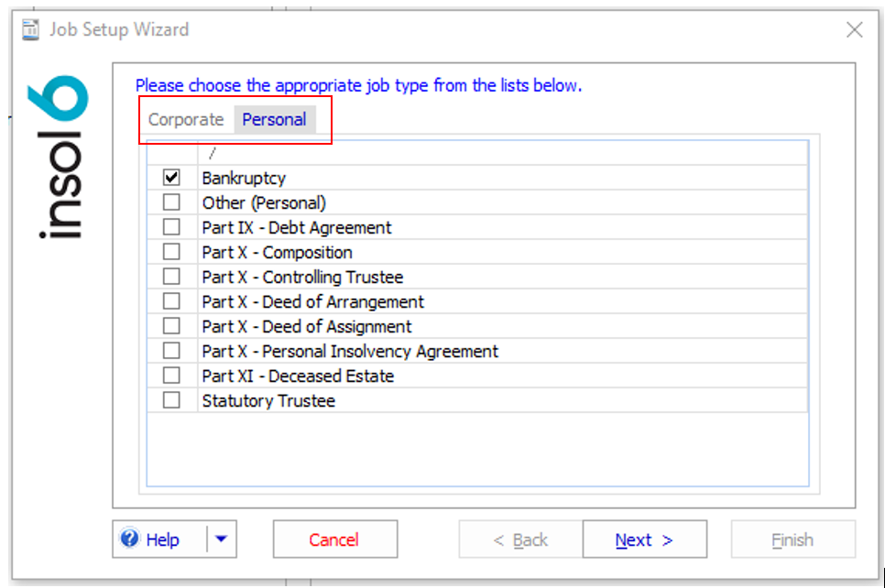Check Part X - Composition option

(x=171, y=252)
